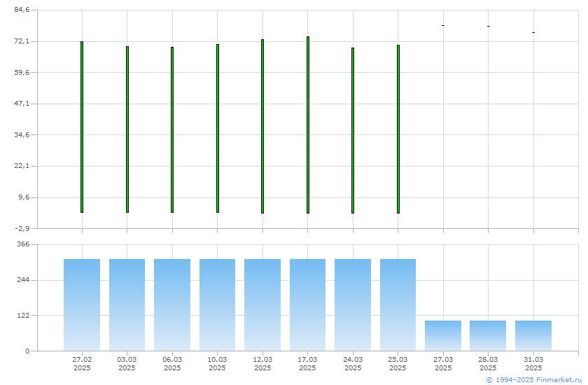This screenshot has width=588, height=385.
Task: Click the 17.03 2025 date label
Action: click(307, 363)
